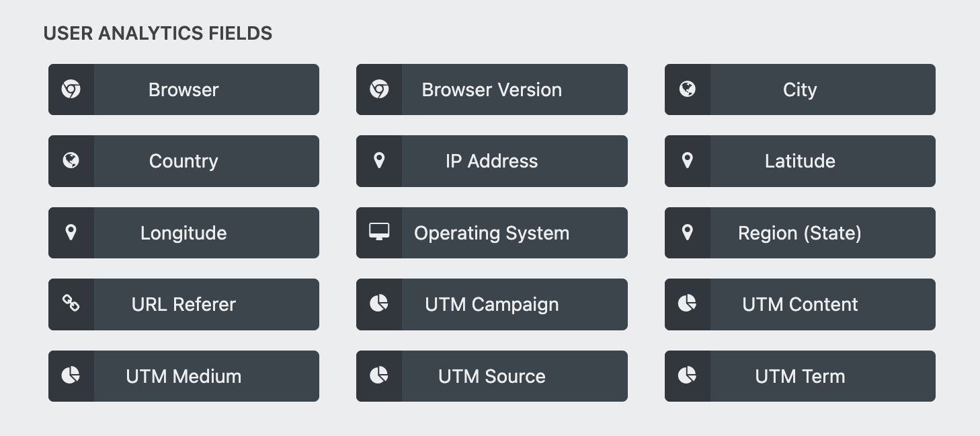This screenshot has width=980, height=436.
Task: Add the Longitude field
Action: pos(183,233)
